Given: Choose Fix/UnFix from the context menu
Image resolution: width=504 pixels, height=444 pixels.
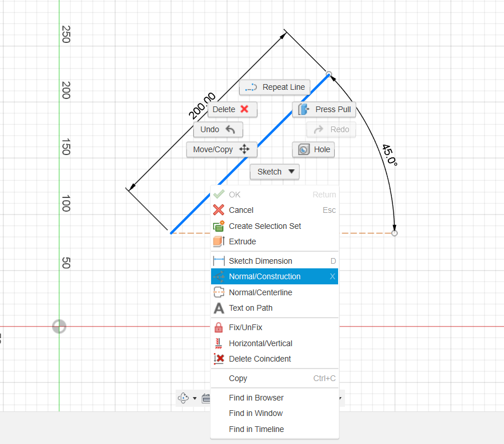Looking at the screenshot, I should coord(275,327).
